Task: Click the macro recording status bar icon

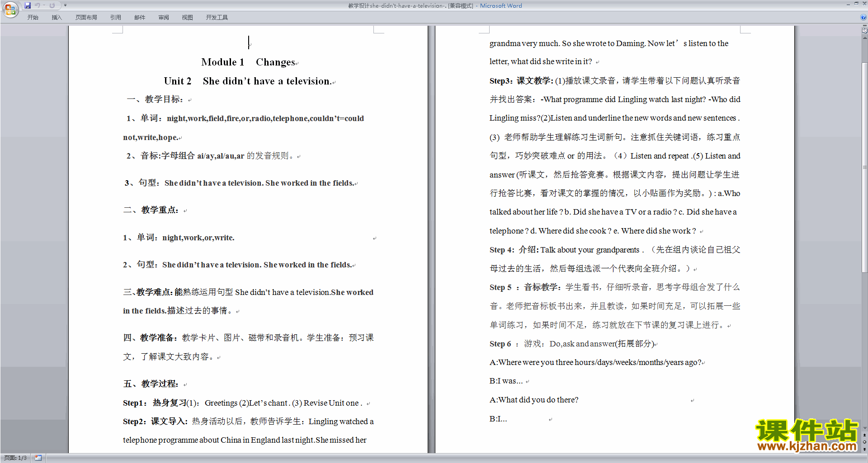Action: click(x=38, y=458)
